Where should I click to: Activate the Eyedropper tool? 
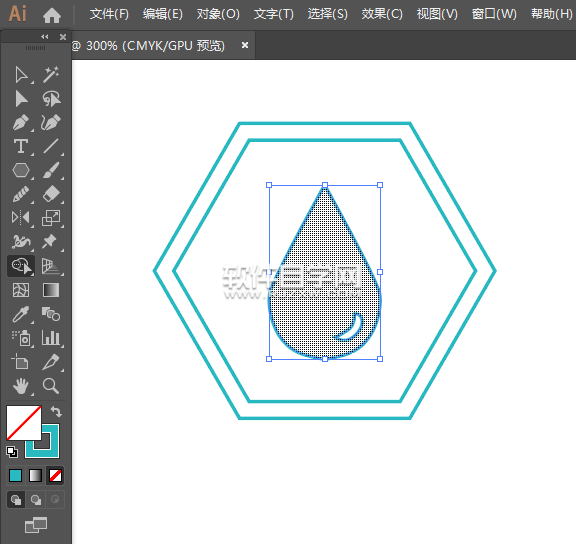(x=21, y=314)
